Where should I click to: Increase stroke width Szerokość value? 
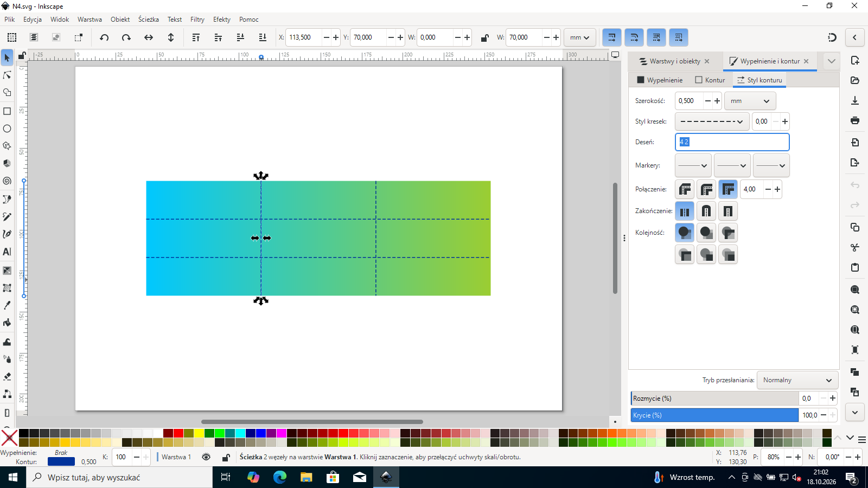pos(717,101)
